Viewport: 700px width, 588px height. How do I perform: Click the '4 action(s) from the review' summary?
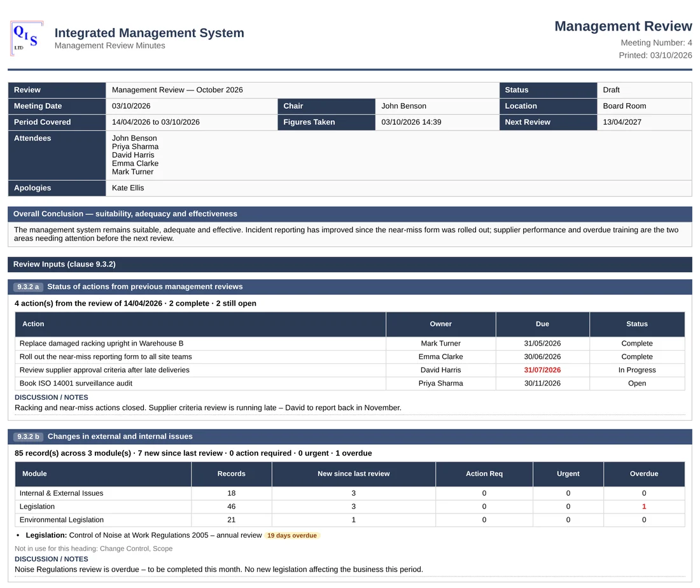point(136,303)
